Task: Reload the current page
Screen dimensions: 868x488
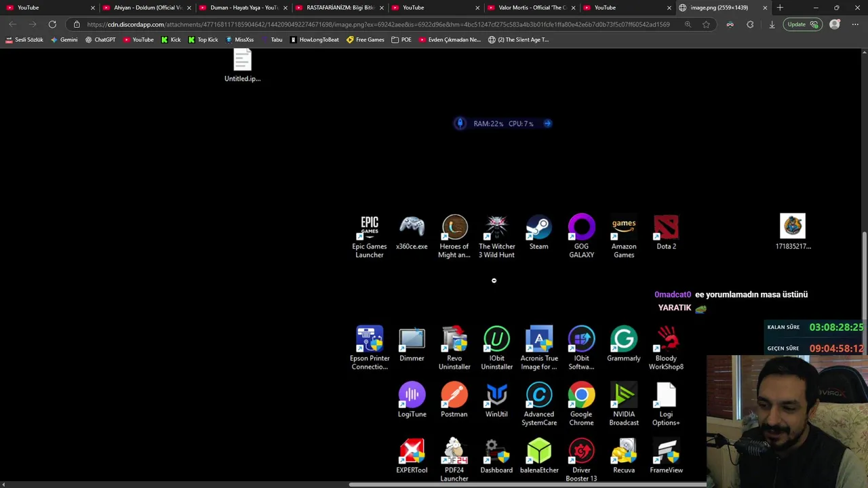Action: (x=52, y=24)
